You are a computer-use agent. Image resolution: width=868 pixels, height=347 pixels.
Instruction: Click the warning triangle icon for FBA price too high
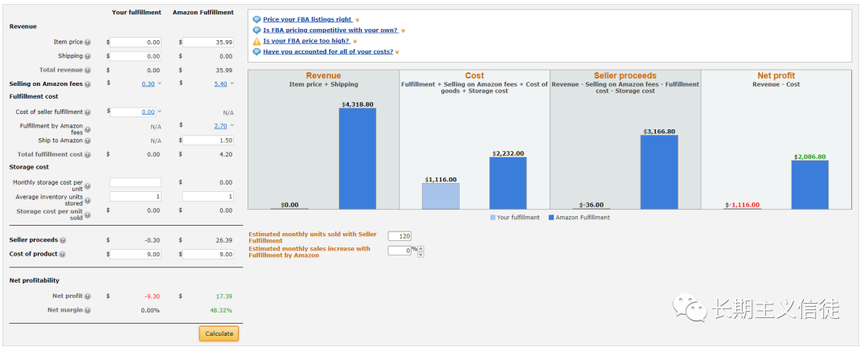256,41
